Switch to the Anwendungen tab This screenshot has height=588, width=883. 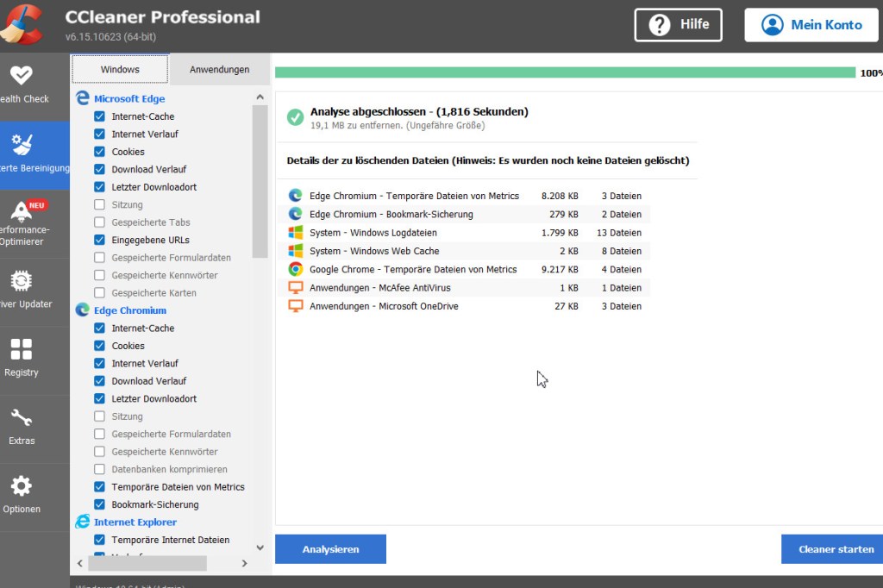(220, 69)
